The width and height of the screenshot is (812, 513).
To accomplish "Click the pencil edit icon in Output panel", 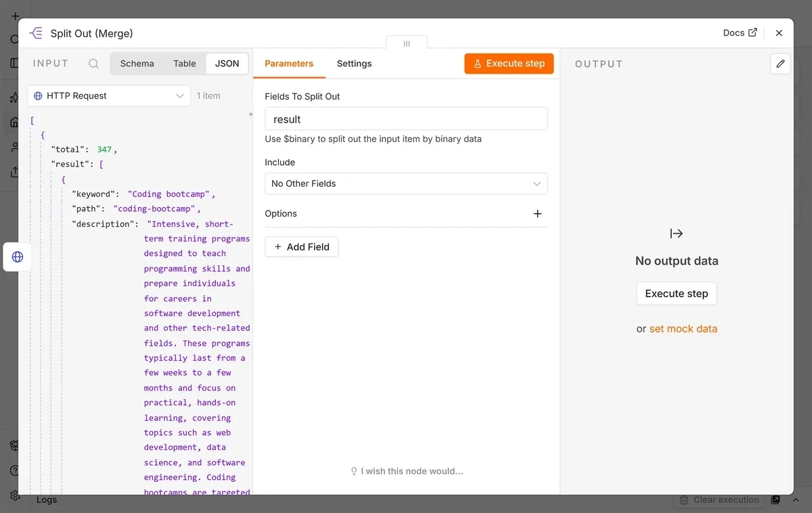I will click(x=780, y=64).
